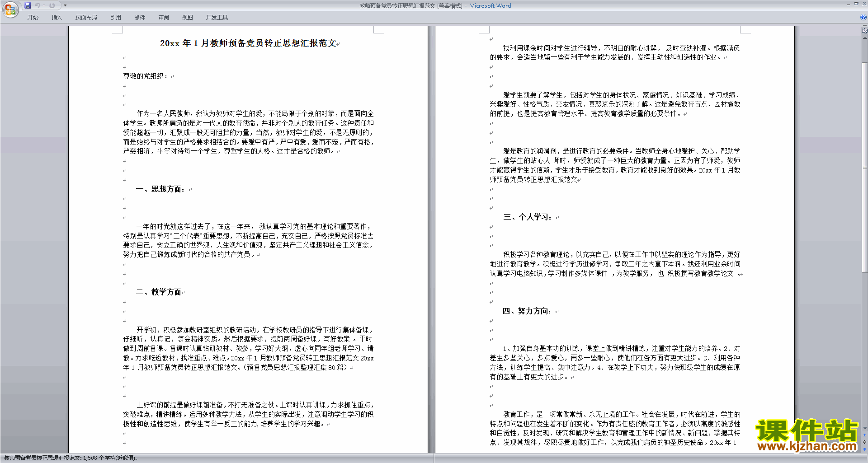Click the word count in the status bar

click(71, 458)
